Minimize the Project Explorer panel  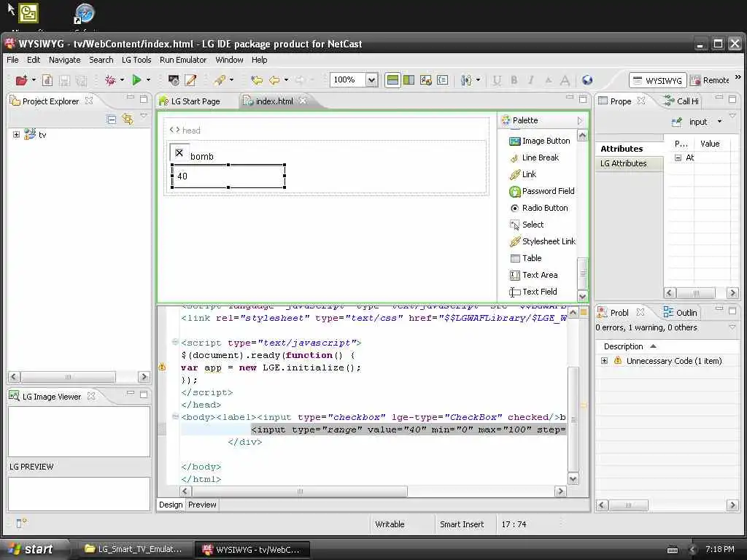[131, 97]
